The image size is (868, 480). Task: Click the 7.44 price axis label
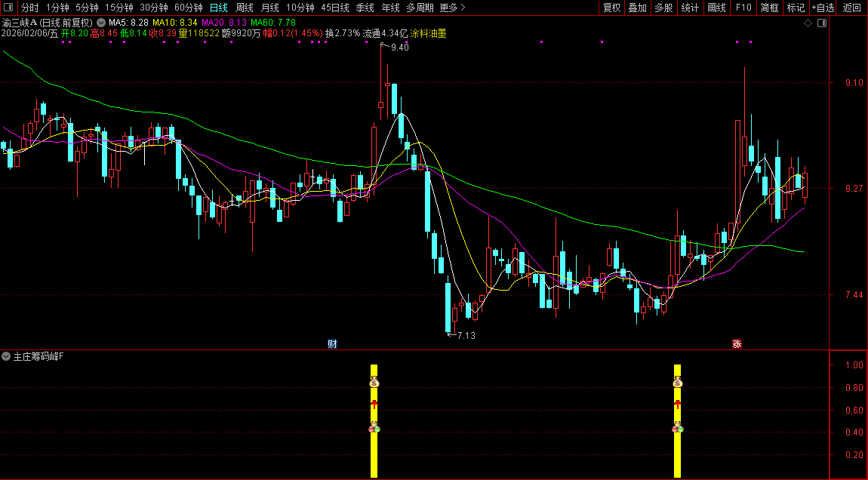(x=854, y=294)
